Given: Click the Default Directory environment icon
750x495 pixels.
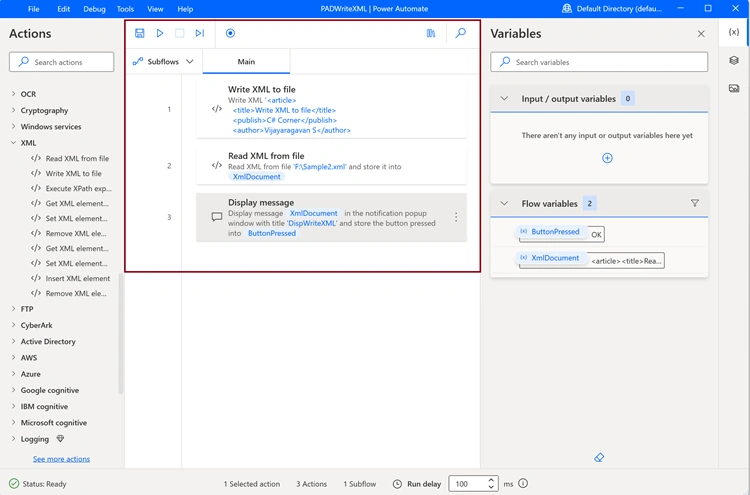Looking at the screenshot, I should [567, 9].
